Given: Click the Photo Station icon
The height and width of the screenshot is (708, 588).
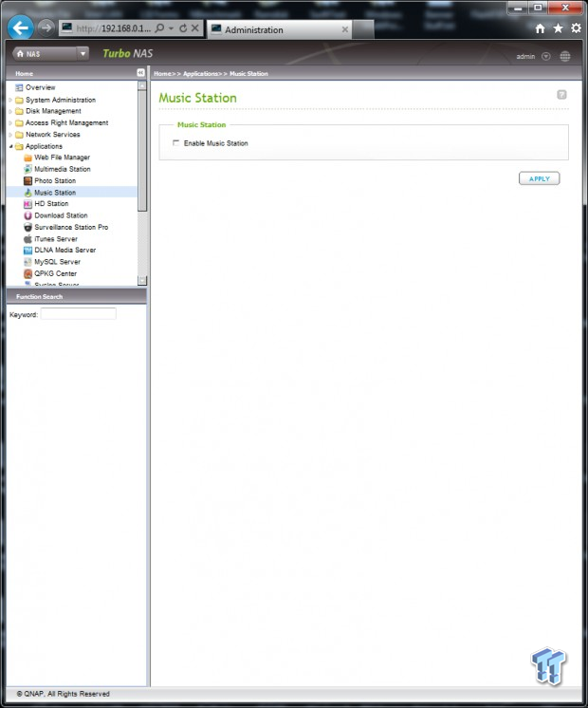Looking at the screenshot, I should point(28,180).
